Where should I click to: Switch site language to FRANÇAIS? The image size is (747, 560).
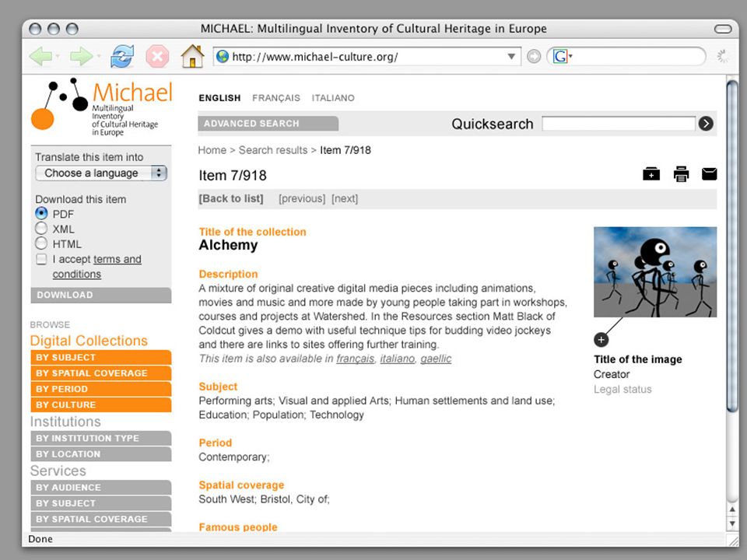[276, 98]
